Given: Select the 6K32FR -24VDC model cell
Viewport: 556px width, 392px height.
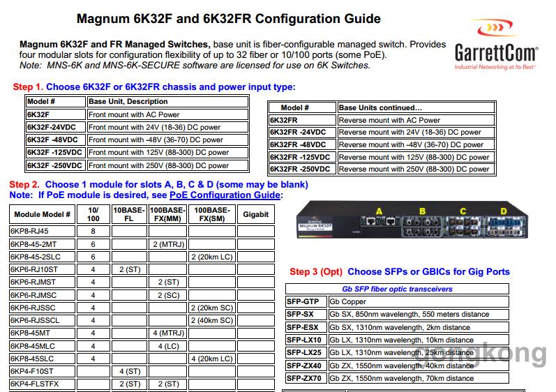Looking at the screenshot, I should [302, 133].
